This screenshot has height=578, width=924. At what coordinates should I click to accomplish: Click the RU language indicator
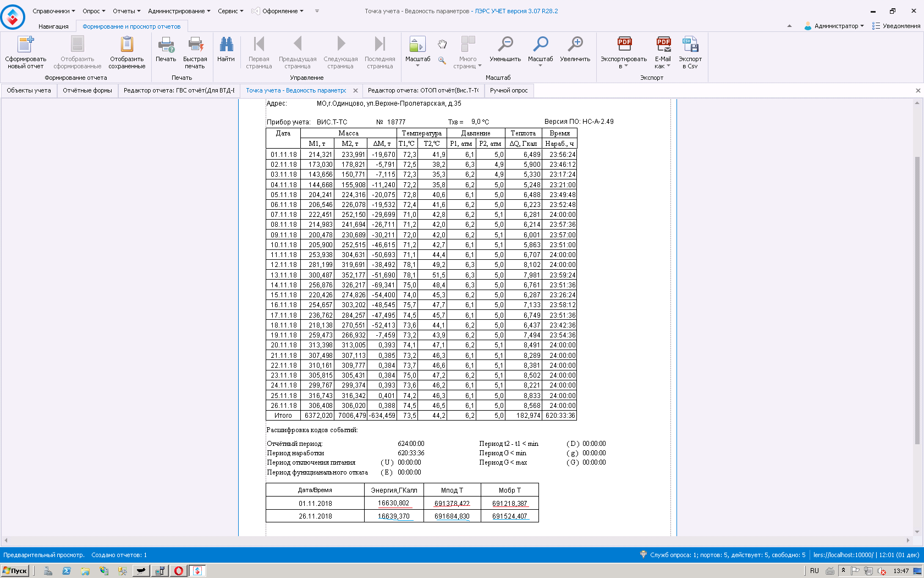point(815,571)
